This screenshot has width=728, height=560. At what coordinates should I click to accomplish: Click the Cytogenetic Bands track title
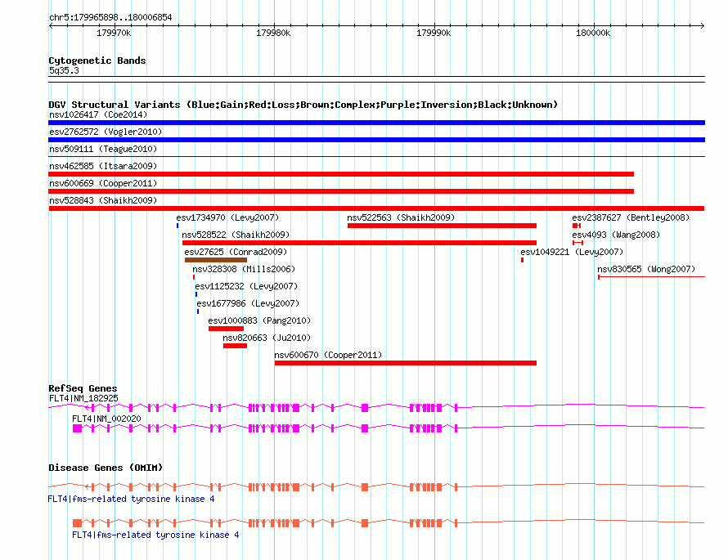point(97,60)
